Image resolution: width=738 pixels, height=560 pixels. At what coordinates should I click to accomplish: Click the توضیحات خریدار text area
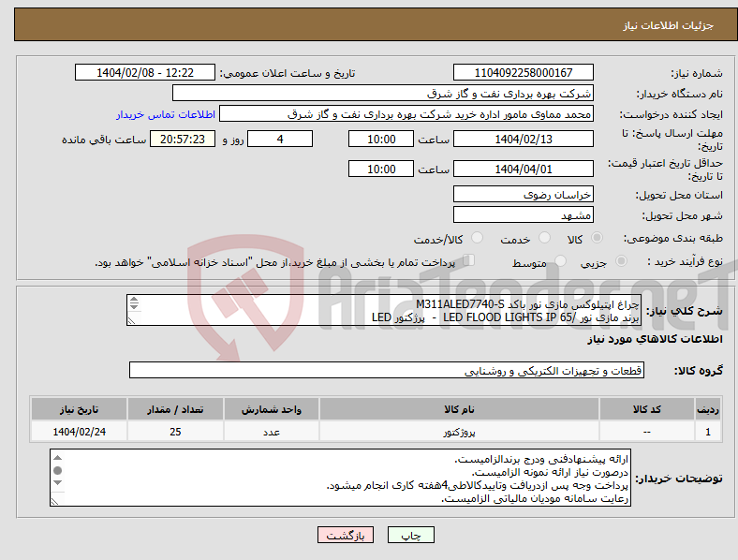pyautogui.click(x=340, y=478)
